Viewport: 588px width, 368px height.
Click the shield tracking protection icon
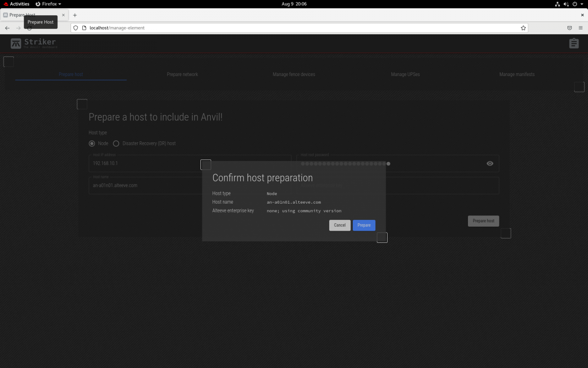pos(75,28)
